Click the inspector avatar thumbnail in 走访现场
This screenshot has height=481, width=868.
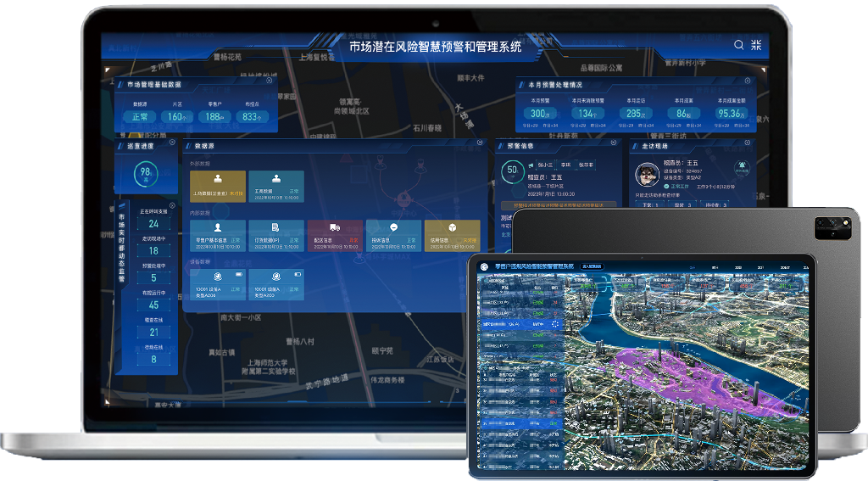648,174
